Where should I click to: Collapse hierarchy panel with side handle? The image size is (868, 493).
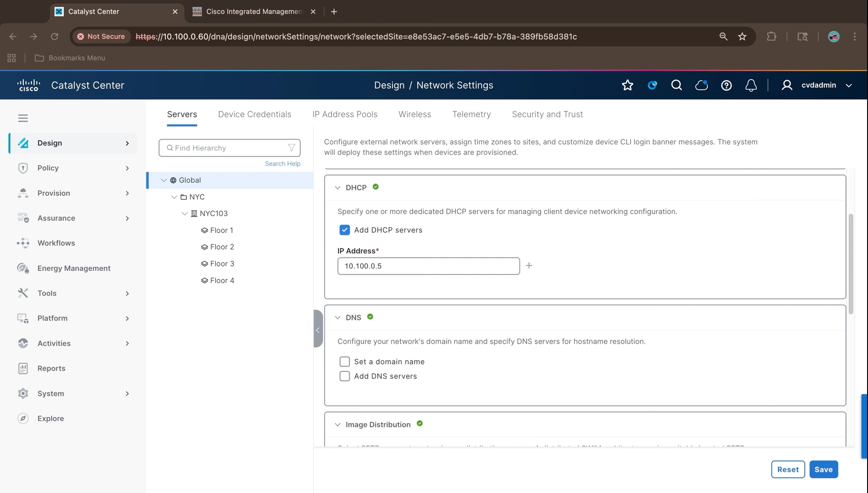click(318, 329)
